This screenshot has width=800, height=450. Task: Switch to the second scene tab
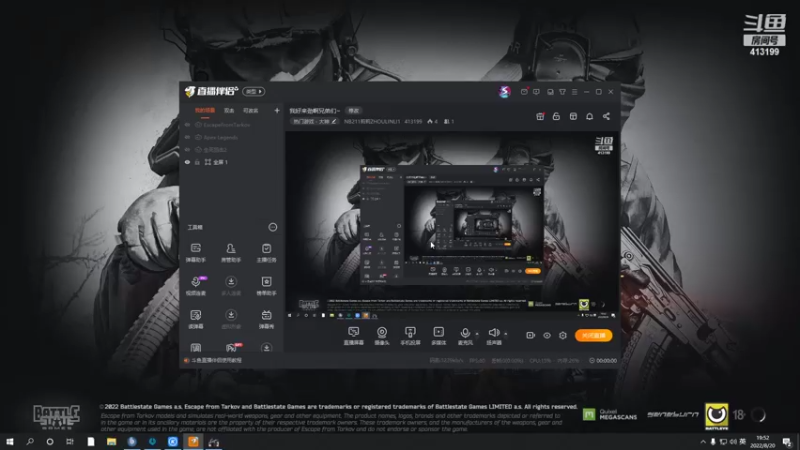229,110
